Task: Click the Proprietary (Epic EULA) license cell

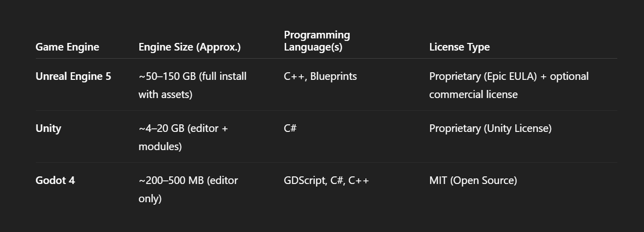Action: pyautogui.click(x=509, y=85)
